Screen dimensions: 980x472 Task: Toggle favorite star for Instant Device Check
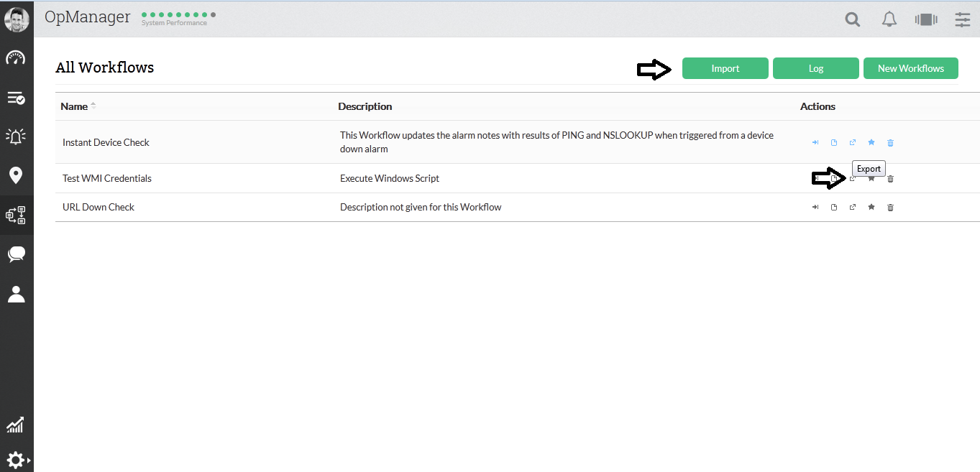tap(871, 143)
